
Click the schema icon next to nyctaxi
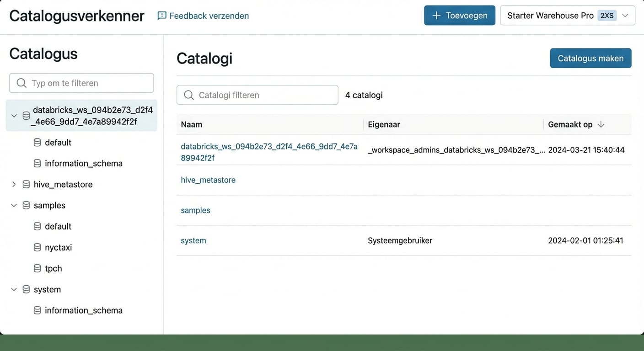point(37,247)
